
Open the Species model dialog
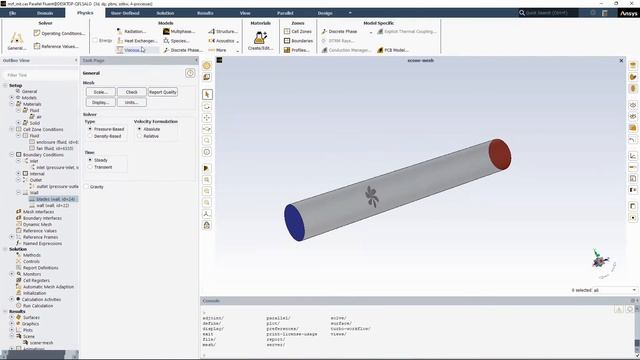click(176, 40)
